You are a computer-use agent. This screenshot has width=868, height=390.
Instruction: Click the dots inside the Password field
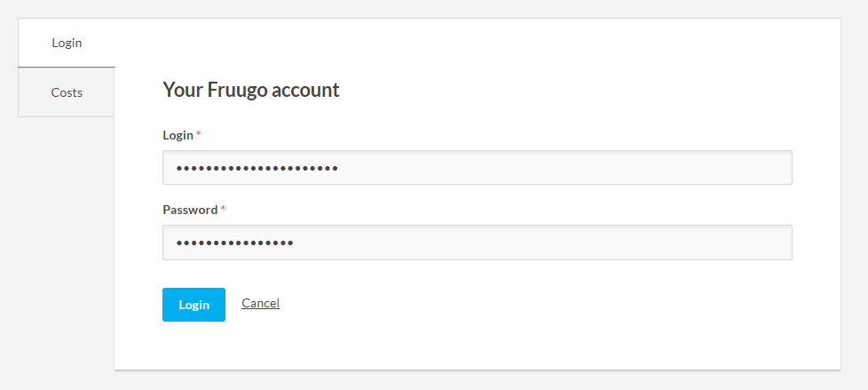pyautogui.click(x=234, y=243)
